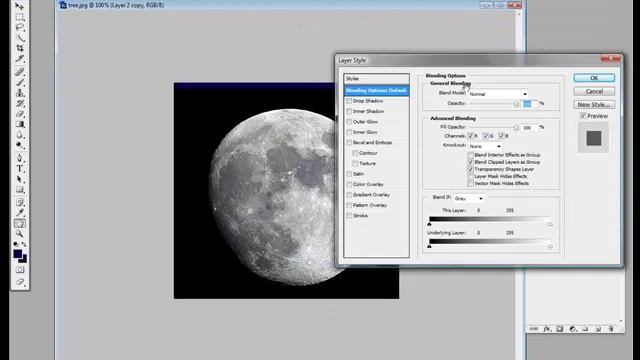
Task: Open the Blend Mode dropdown
Action: 498,94
